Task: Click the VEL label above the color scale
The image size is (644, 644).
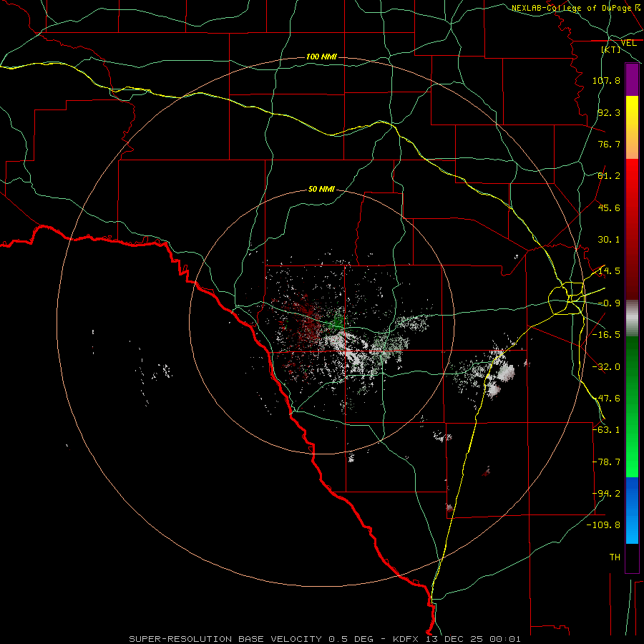Action: point(628,43)
